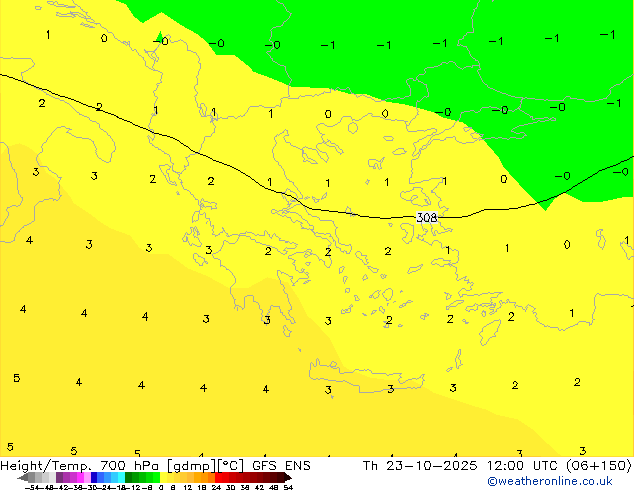The width and height of the screenshot is (634, 490).
Task: Click the [°C] unit label in the title
Action: coord(231,466)
